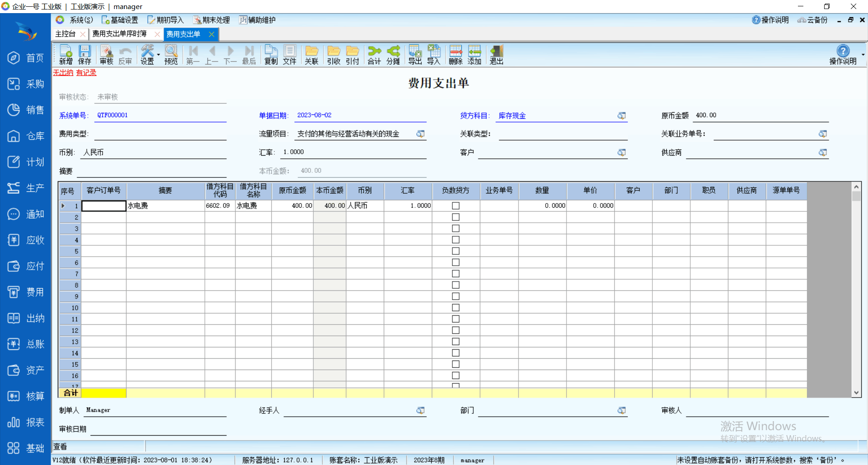868x465 pixels.
Task: Click the 云备份 button at top right
Action: (x=812, y=20)
